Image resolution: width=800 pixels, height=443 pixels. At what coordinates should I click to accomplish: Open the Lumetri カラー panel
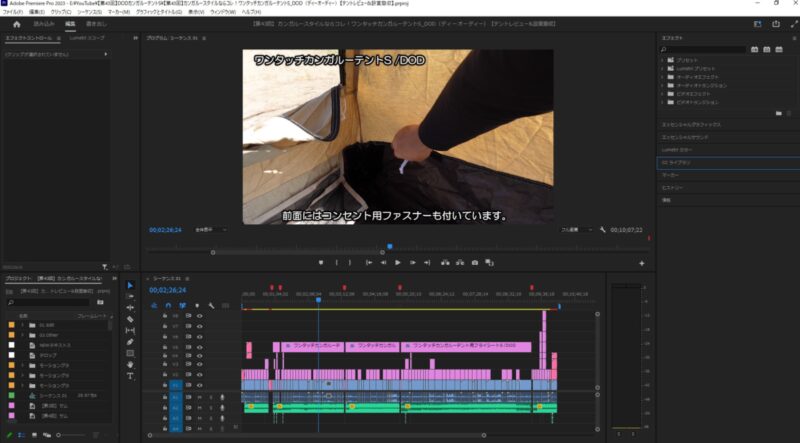pos(677,150)
